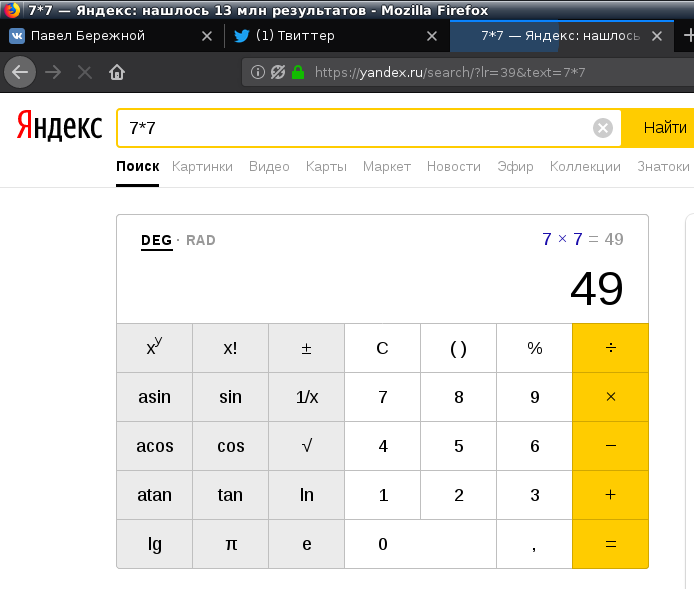This screenshot has height=589, width=694.
Task: Close the 7*7 Yandex tab
Action: pyautogui.click(x=657, y=36)
